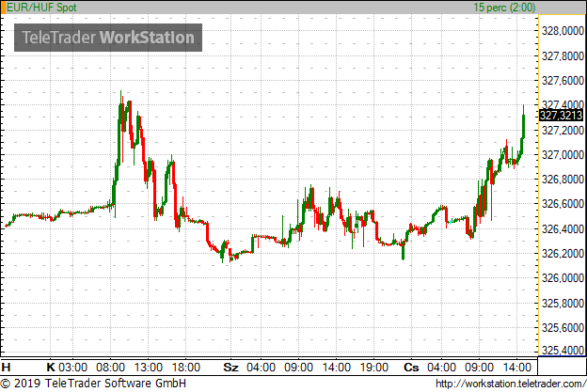The height and width of the screenshot is (392, 587).
Task: Click the H day marker on time axis
Action: tap(6, 368)
